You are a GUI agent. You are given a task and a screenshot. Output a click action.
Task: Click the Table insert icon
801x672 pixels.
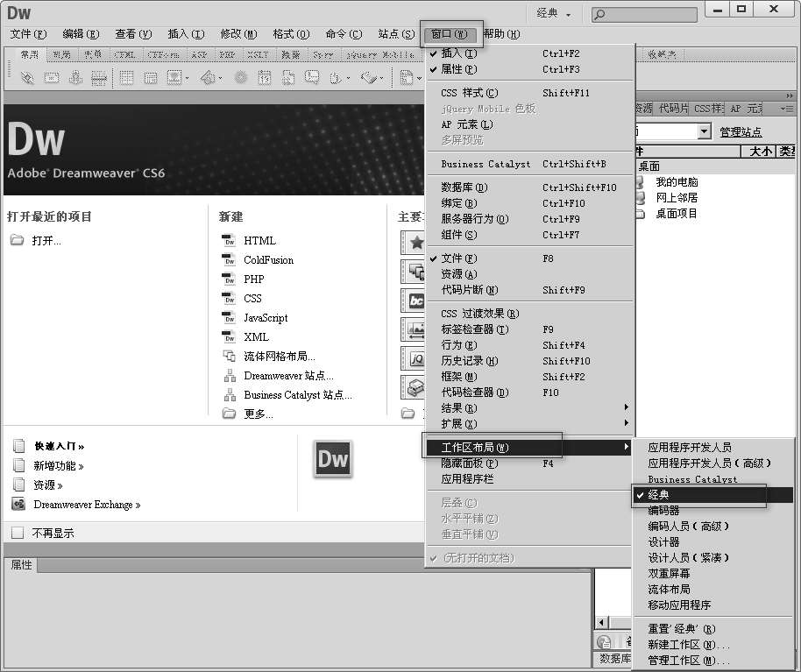126,78
